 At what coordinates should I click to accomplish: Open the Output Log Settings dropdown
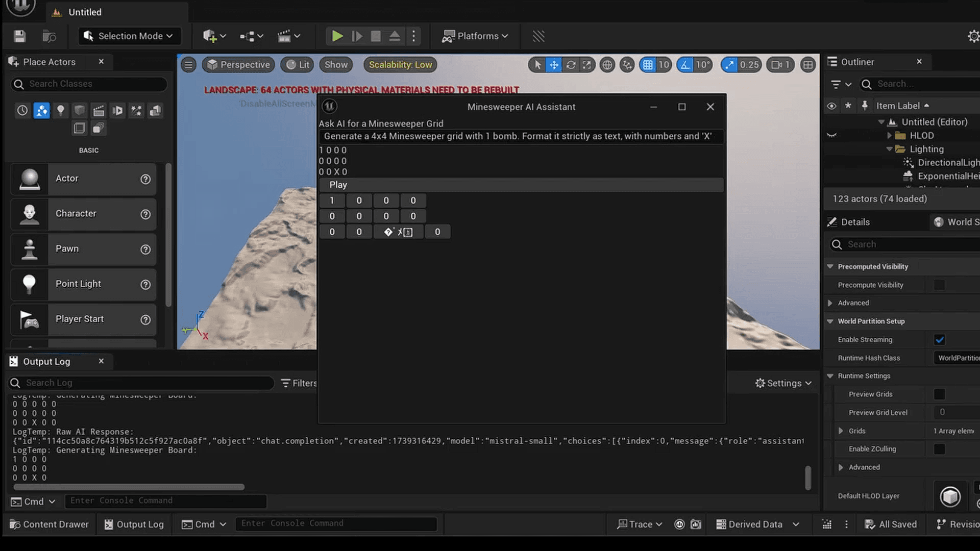point(783,383)
